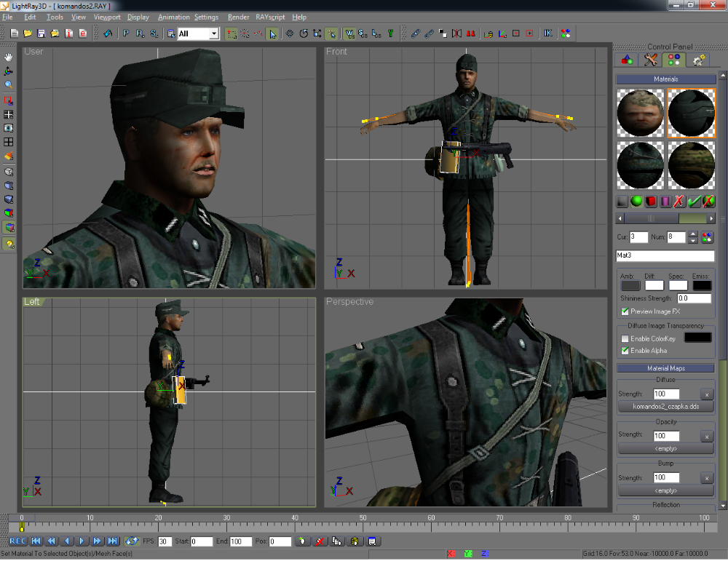
Task: Click the Mirror objects toolbar icon
Action: [x=457, y=33]
